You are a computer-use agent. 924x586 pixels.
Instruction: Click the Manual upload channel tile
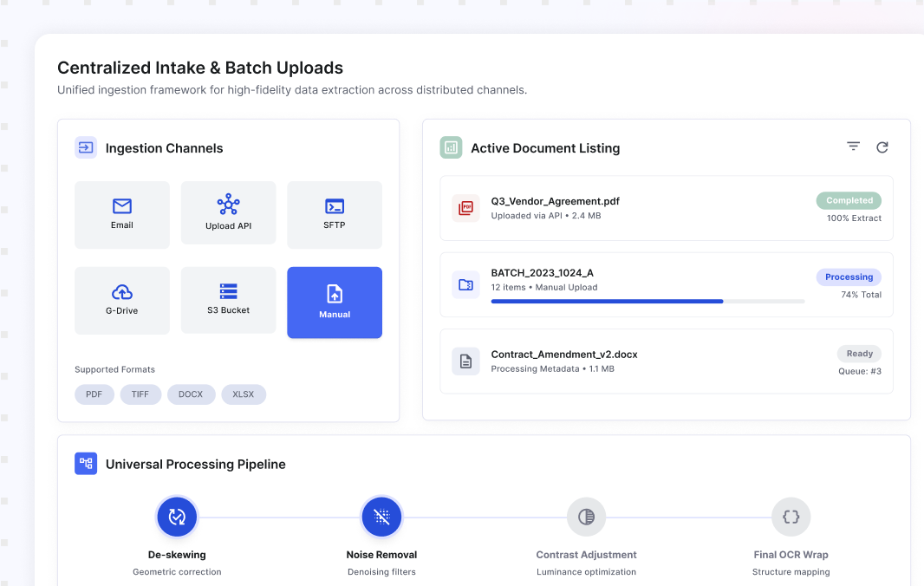coord(334,303)
